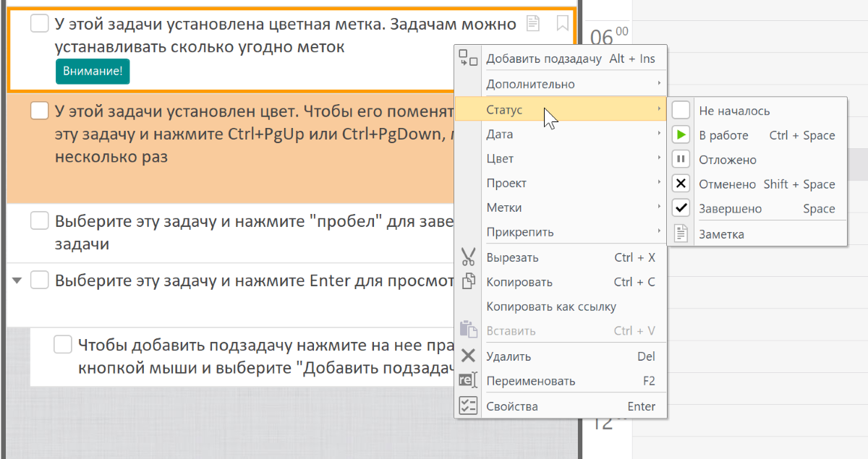868x459 pixels.
Task: Open the Прикрепить submenu
Action: click(x=561, y=233)
